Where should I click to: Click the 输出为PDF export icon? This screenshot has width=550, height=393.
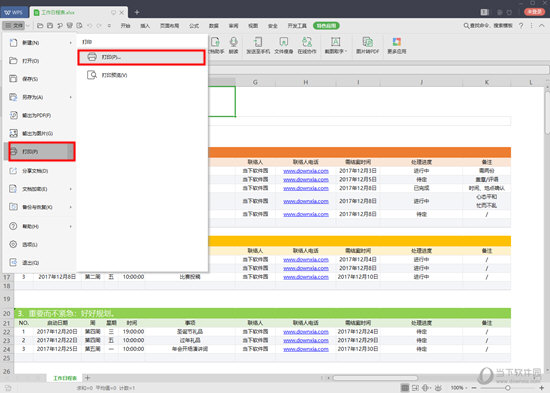13,115
